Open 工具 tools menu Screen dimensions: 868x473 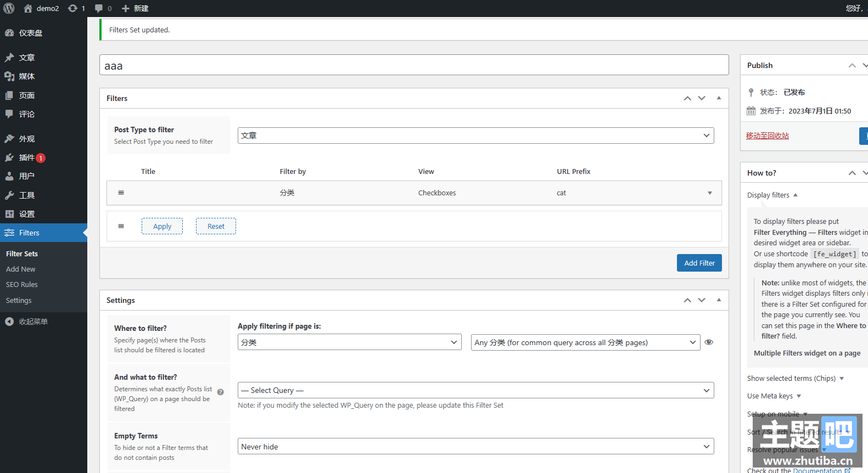43,195
